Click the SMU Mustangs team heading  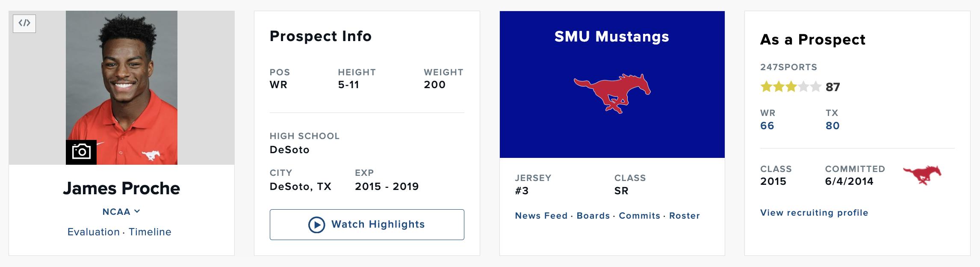[x=612, y=37]
